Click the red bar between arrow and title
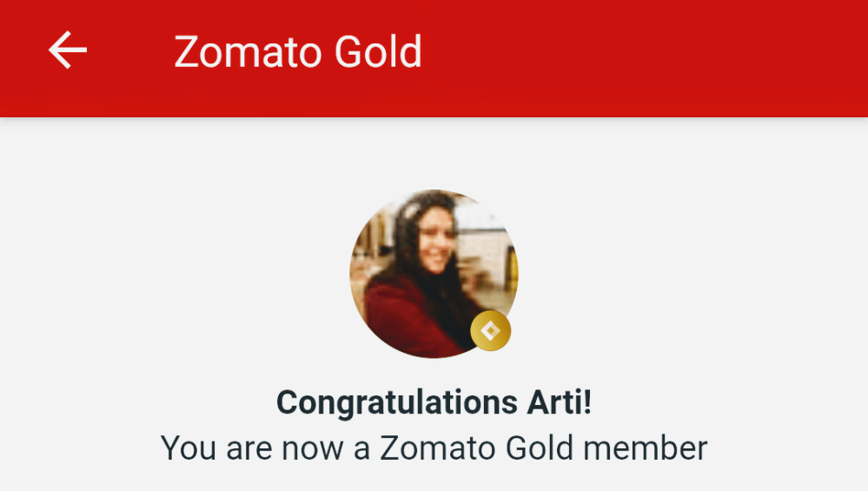868x491 pixels. [130, 51]
